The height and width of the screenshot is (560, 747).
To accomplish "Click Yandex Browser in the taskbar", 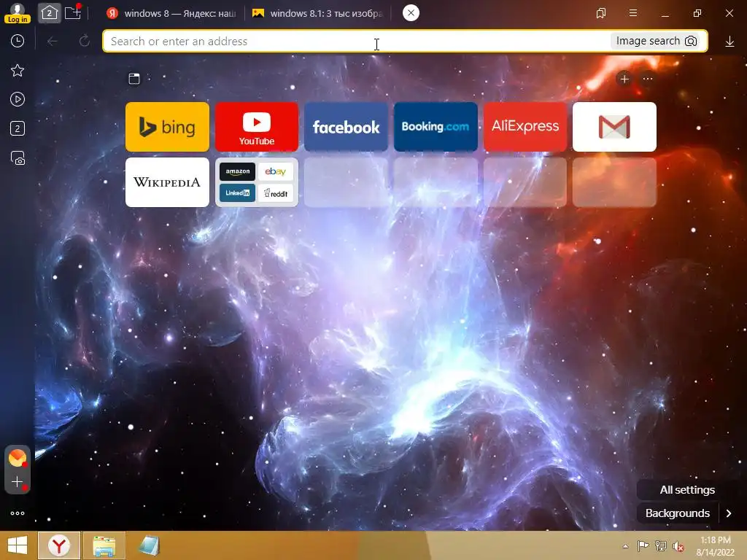I will coord(59,545).
